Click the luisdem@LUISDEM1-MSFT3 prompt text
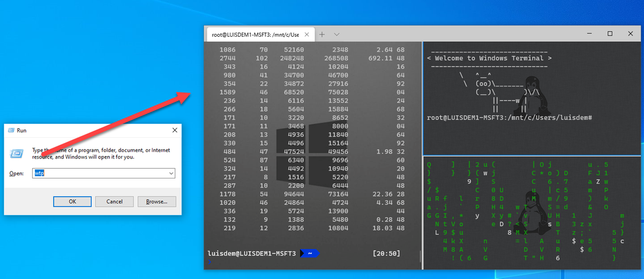 (252, 254)
